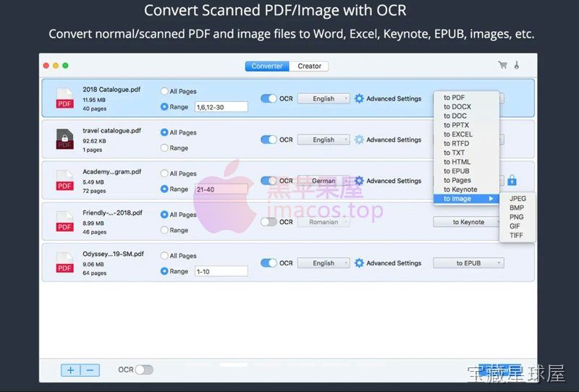Screen dimensions: 579x392
Task: Open Advanced Settings gear for Academy...gram.pdf
Action: (x=359, y=181)
